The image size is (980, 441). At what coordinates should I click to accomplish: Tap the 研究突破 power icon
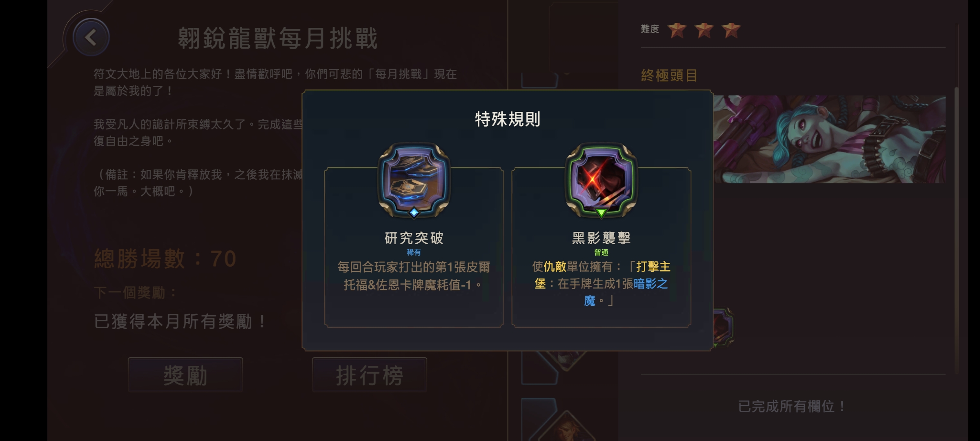[414, 180]
